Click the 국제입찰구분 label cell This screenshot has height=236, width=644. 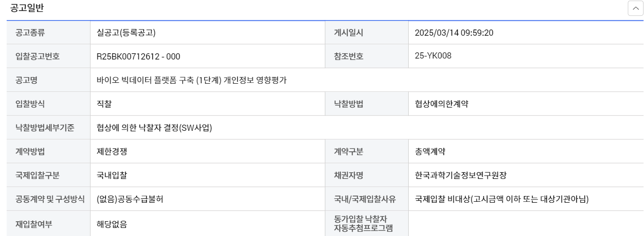tap(49, 175)
